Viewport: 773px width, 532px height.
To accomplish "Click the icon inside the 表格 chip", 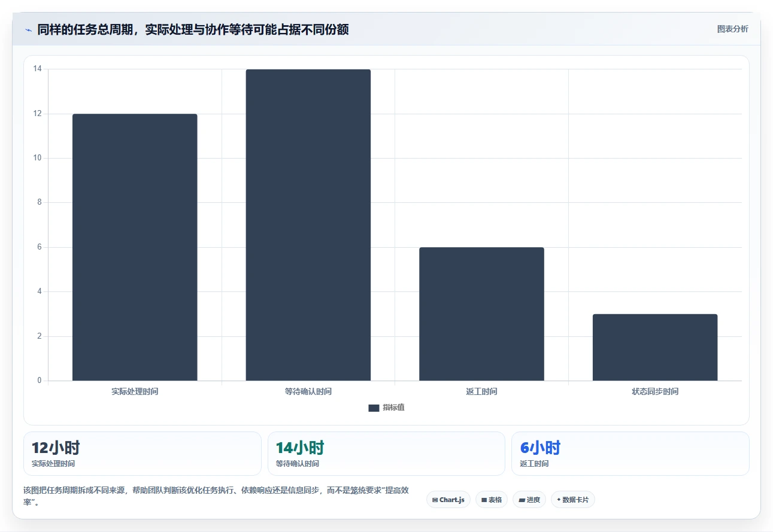I will (484, 500).
